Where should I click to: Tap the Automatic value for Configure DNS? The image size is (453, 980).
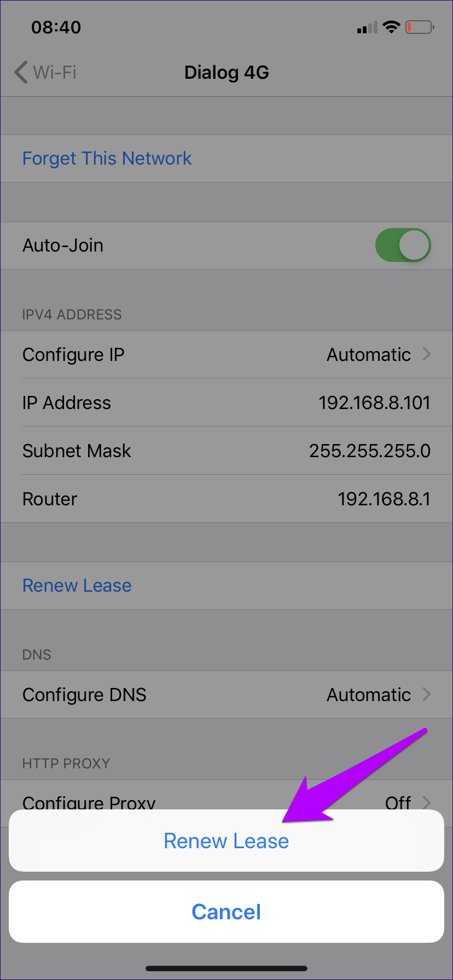[x=368, y=695]
